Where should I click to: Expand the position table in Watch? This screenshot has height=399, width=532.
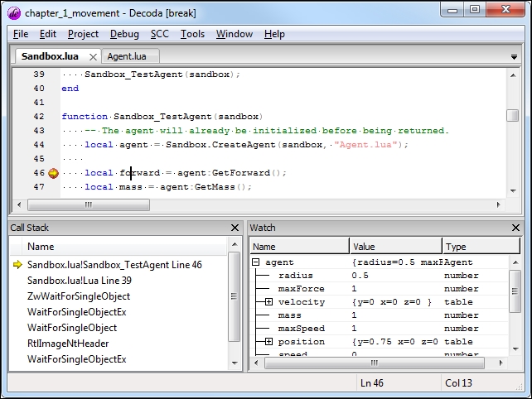268,341
